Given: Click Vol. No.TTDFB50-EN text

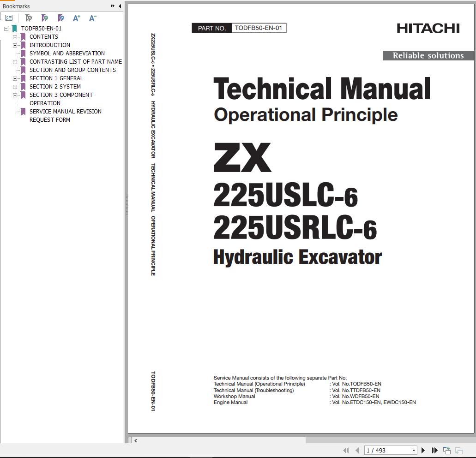Looking at the screenshot, I should (x=356, y=390).
